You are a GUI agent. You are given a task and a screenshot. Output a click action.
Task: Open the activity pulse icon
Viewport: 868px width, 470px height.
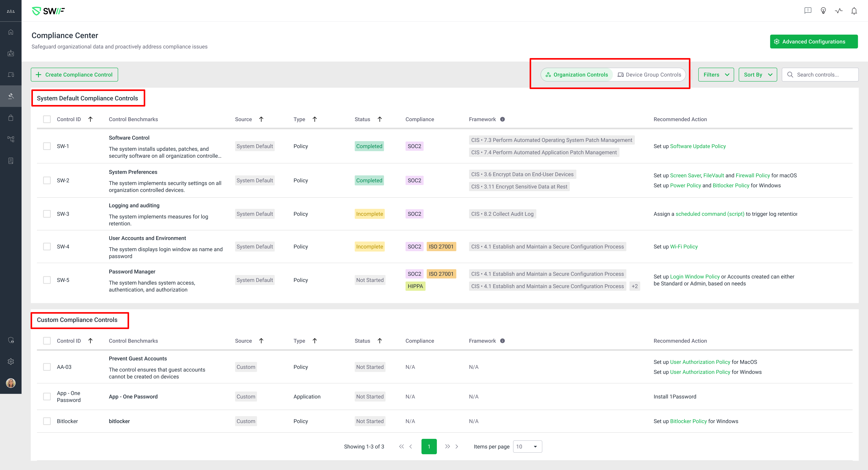coord(839,11)
